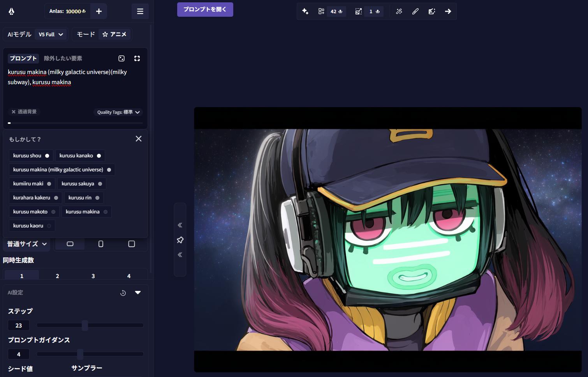The height and width of the screenshot is (377, 588).
Task: Open the magic wand director tools
Action: tap(399, 11)
